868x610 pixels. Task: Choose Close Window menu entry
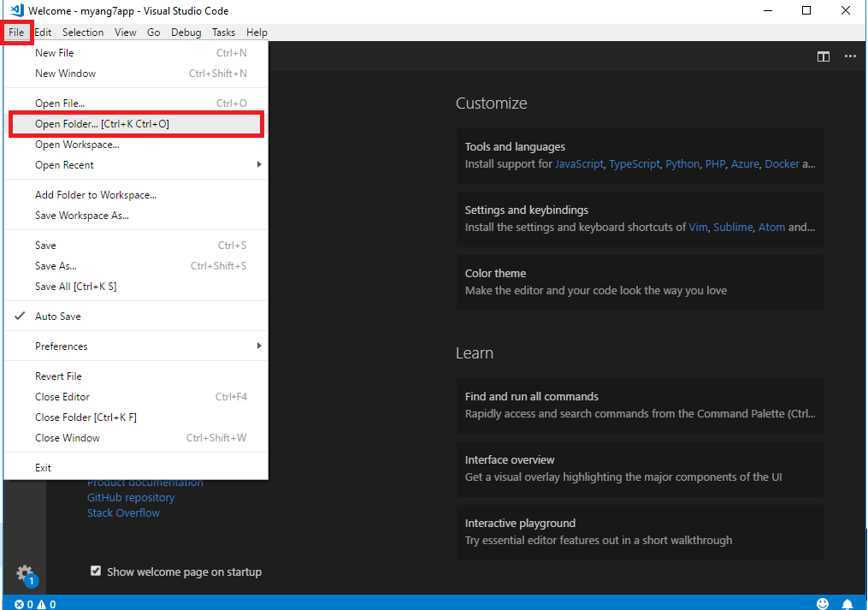136,437
